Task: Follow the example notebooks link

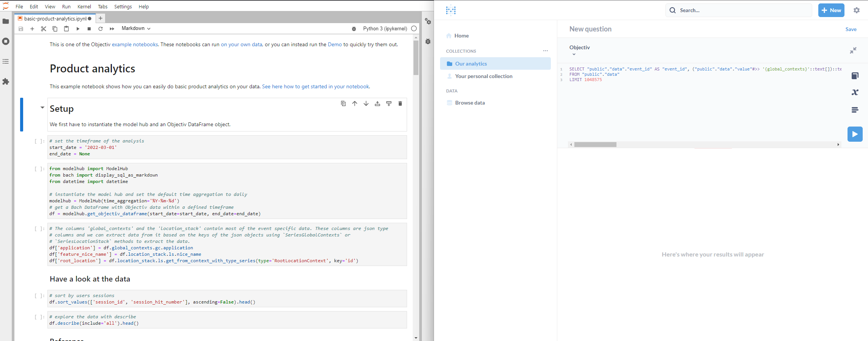Action: pos(135,45)
